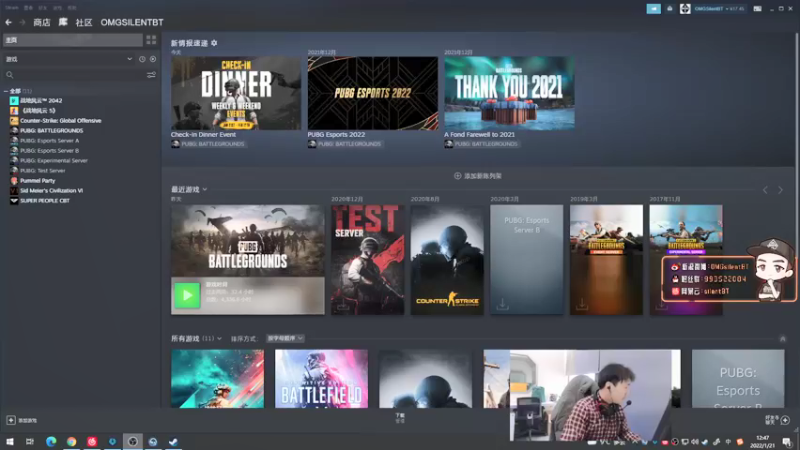Open What's New settings gear
Viewport: 800px width, 450px height.
214,43
